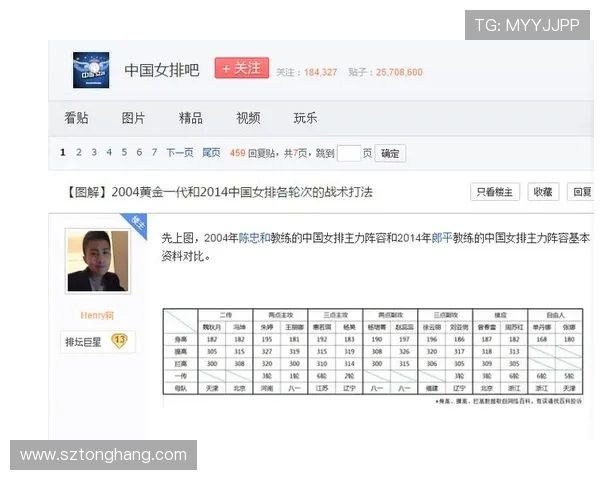Open the Henry username profile link

tap(97, 315)
